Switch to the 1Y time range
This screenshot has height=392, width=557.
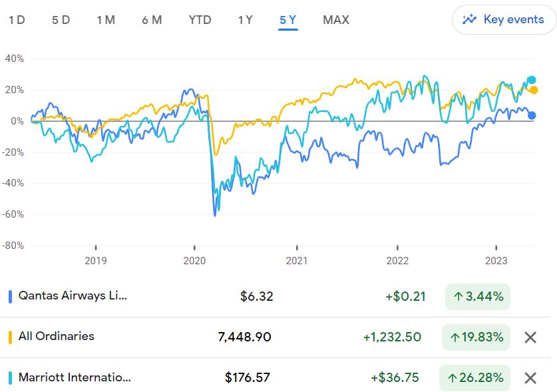(245, 20)
